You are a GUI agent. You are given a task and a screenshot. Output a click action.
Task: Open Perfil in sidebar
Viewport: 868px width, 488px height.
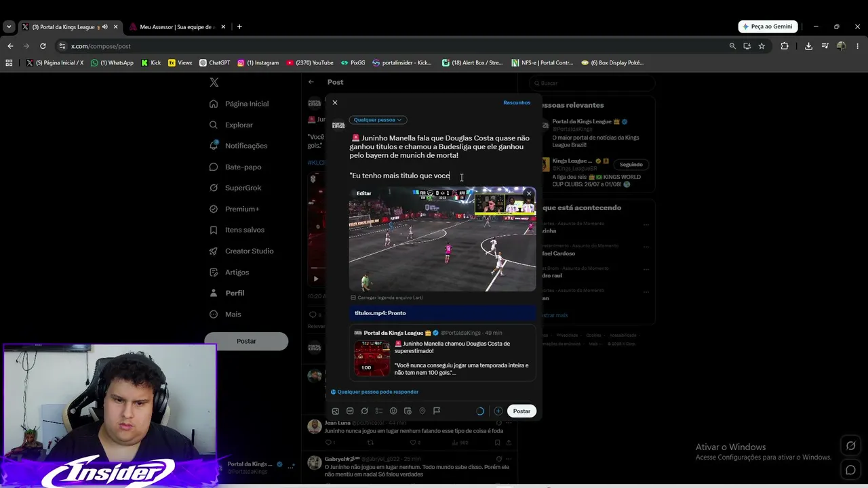click(x=227, y=293)
